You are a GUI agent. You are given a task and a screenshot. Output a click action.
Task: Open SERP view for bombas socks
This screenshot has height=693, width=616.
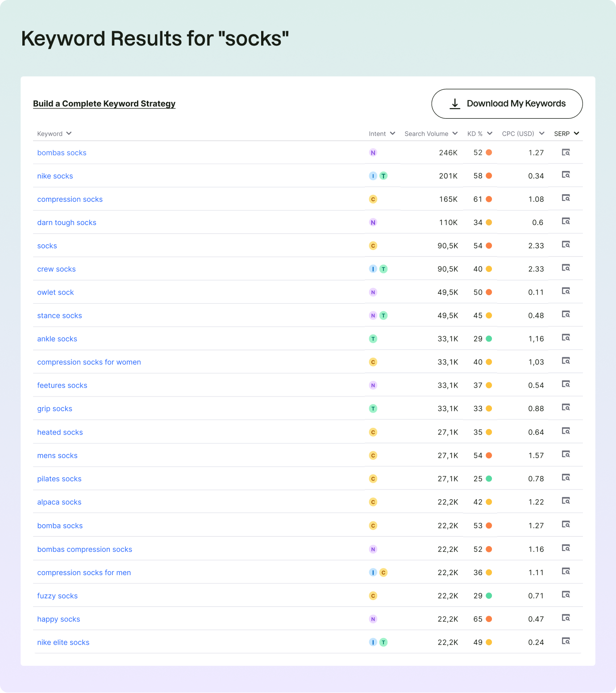click(566, 152)
